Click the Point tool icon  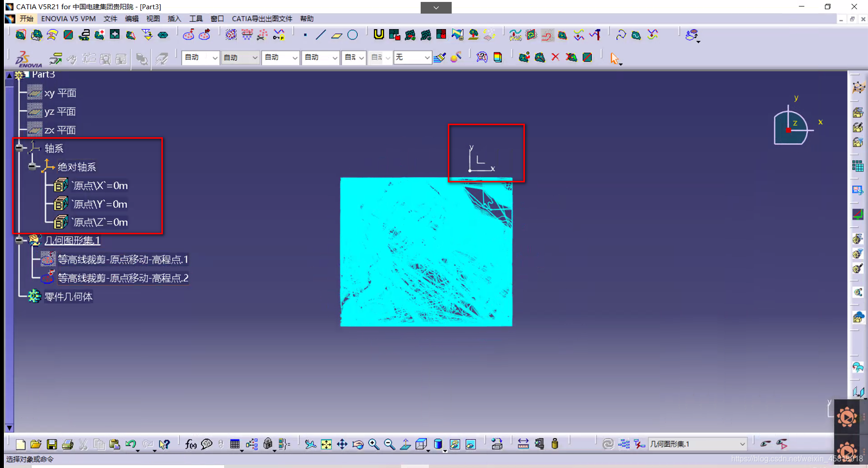point(305,35)
